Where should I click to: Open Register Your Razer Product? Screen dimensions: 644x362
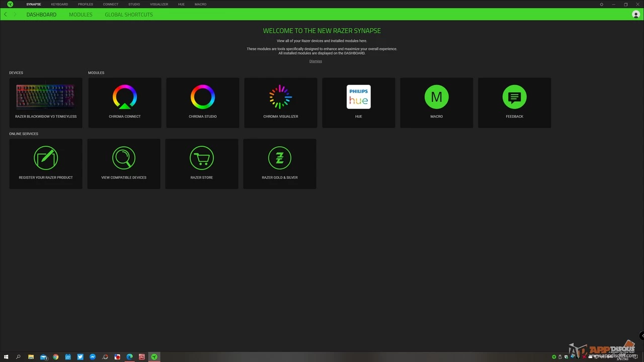tap(46, 164)
